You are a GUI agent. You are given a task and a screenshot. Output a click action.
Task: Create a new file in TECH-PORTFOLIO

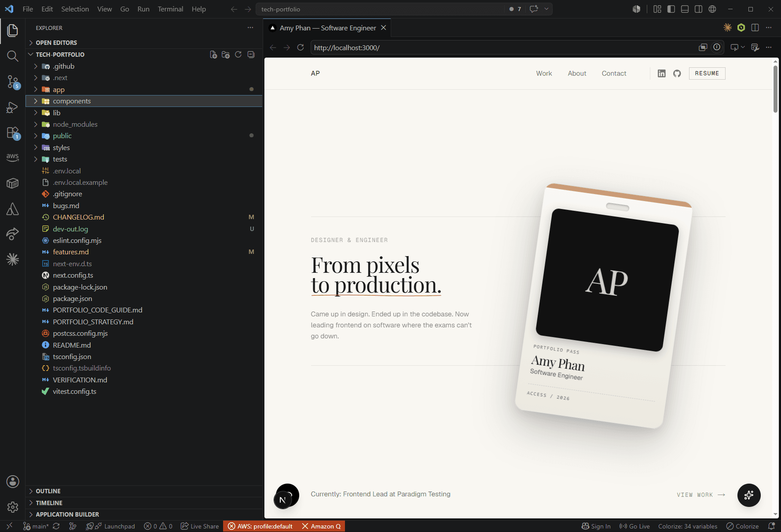[x=213, y=55]
